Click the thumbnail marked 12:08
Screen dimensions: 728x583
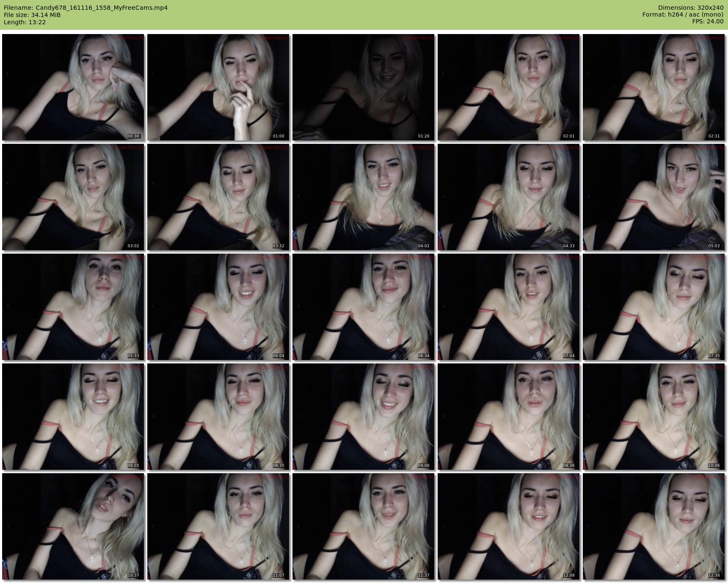(509, 526)
